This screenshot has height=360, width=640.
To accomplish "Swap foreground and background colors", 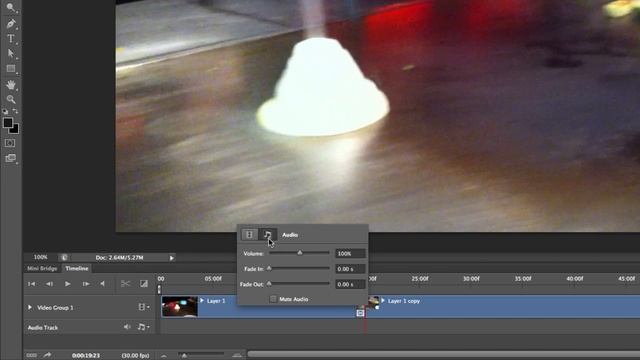I will click(x=15, y=111).
